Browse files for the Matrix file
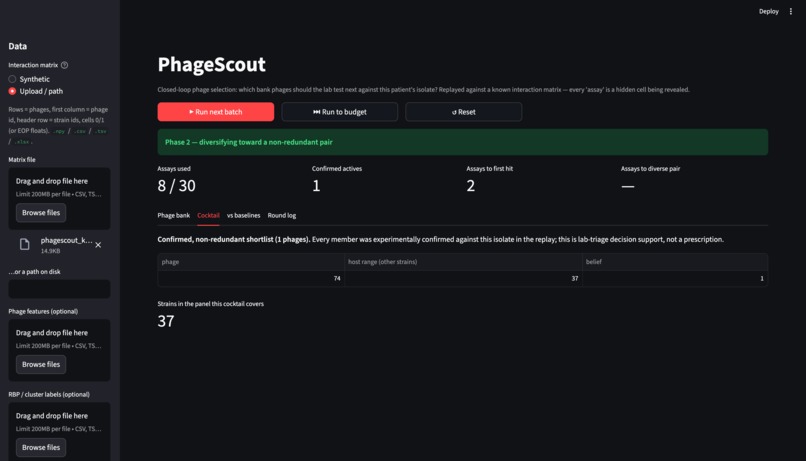The image size is (806, 461). coord(41,213)
